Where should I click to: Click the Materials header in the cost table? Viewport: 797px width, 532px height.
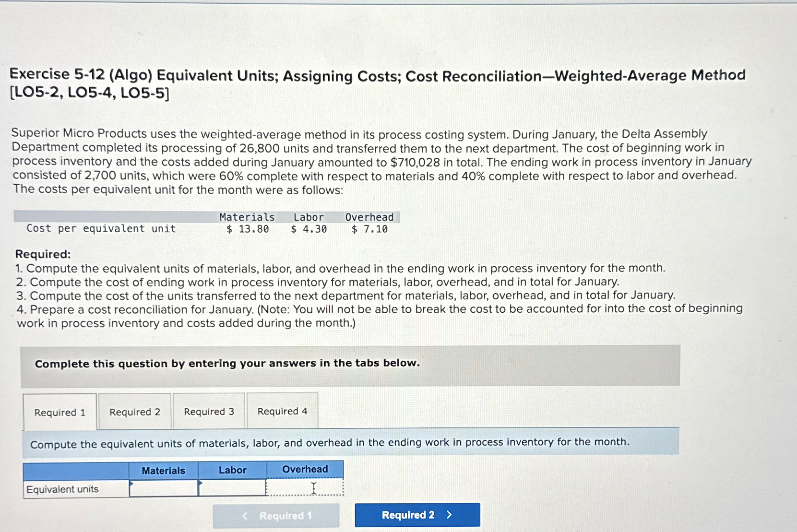coord(248,217)
